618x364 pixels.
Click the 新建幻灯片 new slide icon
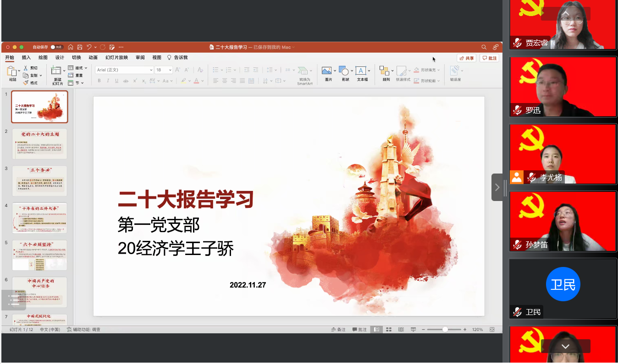pos(56,71)
